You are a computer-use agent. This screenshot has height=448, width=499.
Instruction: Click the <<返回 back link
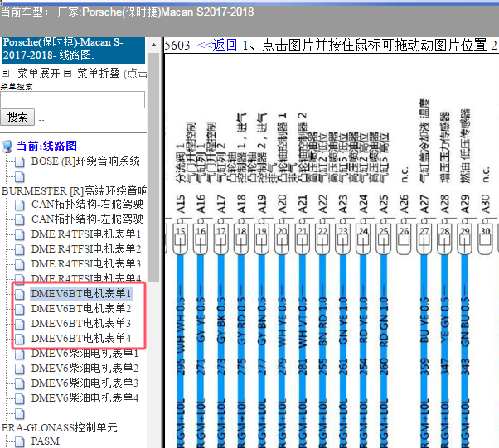pyautogui.click(x=218, y=46)
